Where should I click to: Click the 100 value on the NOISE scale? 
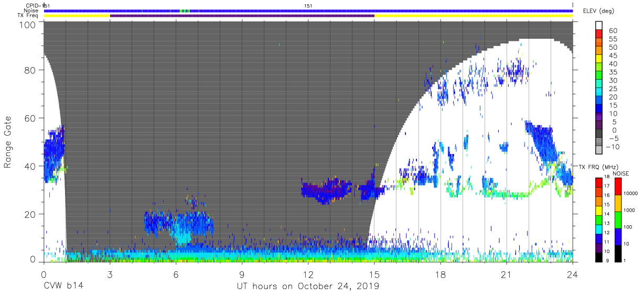(x=628, y=227)
